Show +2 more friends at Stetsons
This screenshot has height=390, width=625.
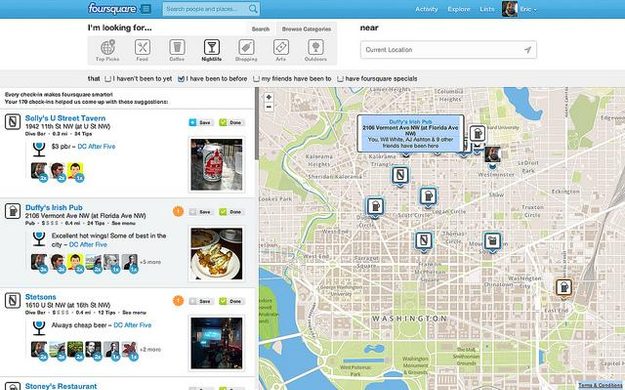pos(150,349)
